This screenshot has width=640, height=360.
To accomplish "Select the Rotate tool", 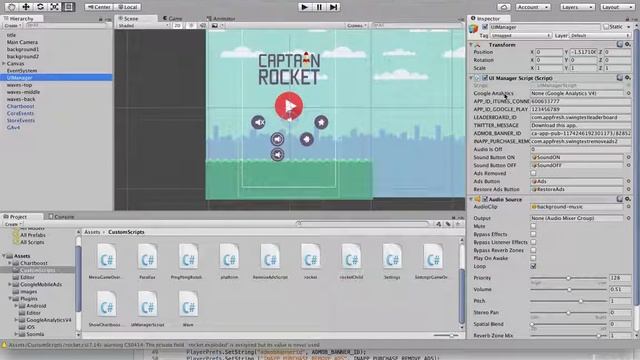I will 40,7.
